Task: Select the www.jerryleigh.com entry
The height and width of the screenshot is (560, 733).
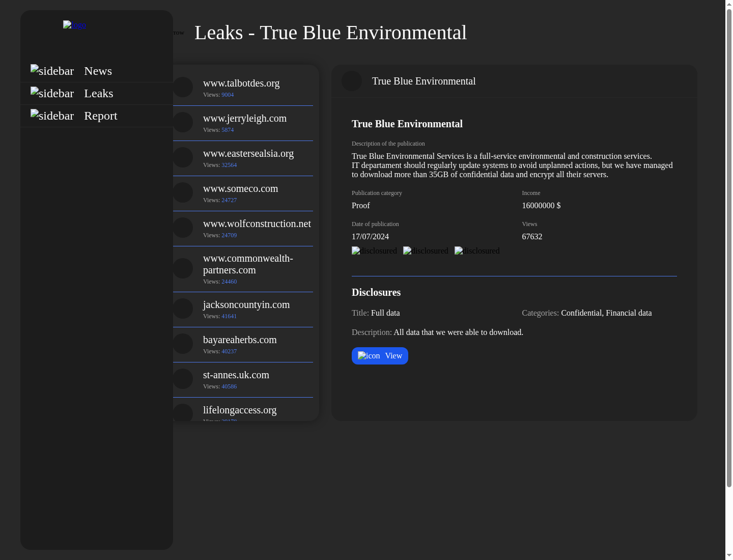Action: point(243,123)
